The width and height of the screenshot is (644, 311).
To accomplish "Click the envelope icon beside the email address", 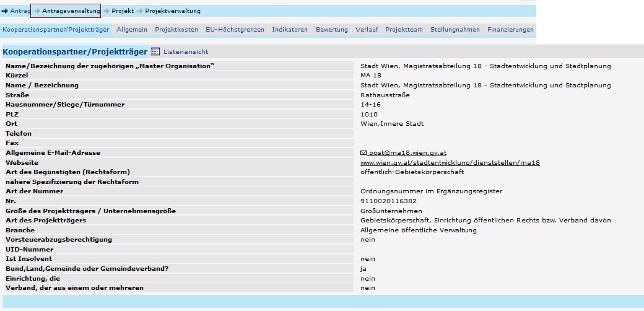I will tap(363, 152).
